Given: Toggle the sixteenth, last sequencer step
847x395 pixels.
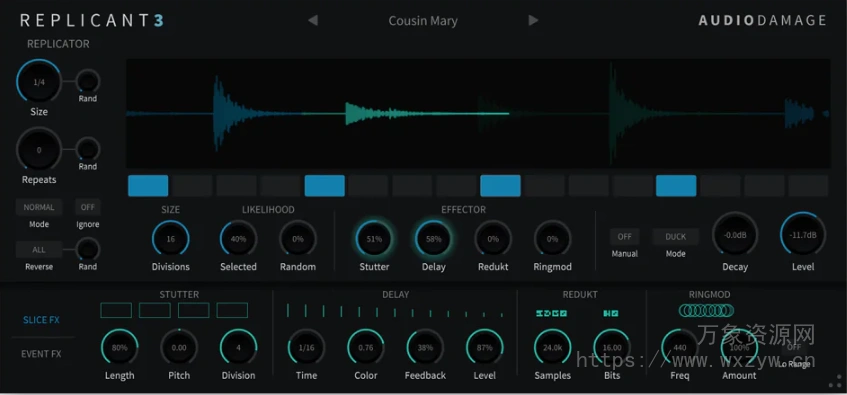Looking at the screenshot, I should click(808, 185).
